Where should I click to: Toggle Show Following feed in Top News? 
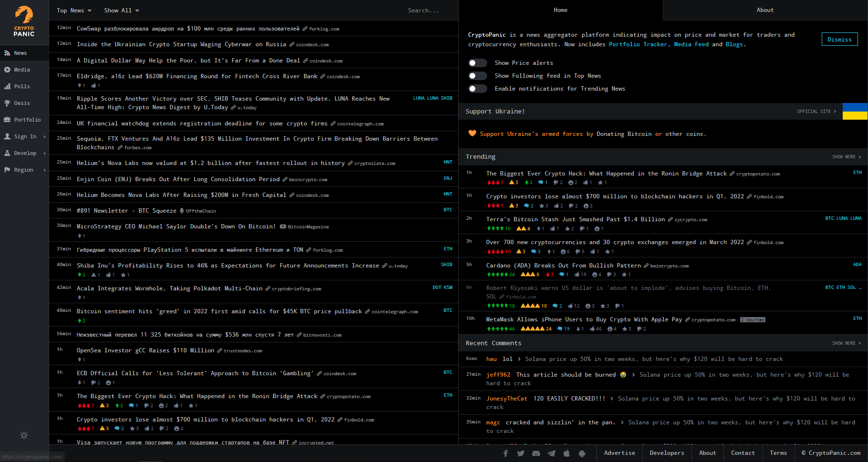[478, 76]
